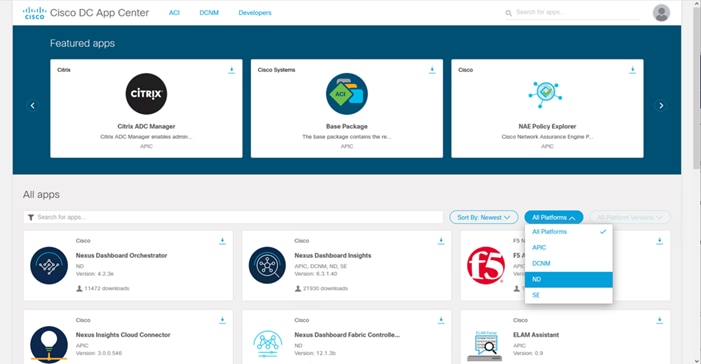Download NAE Policy Explorer app icon
Screen dimensions: 701x364
[633, 70]
